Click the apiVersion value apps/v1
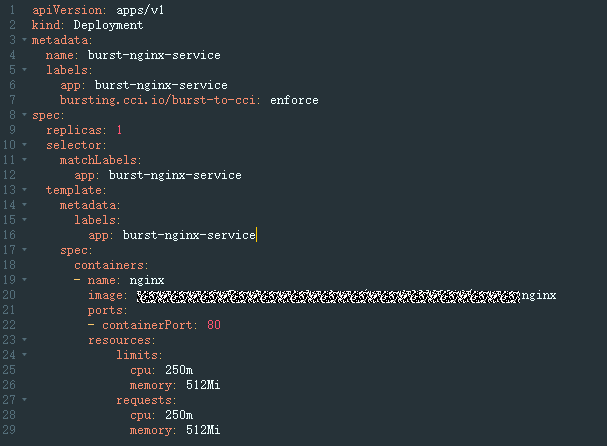 coord(140,10)
